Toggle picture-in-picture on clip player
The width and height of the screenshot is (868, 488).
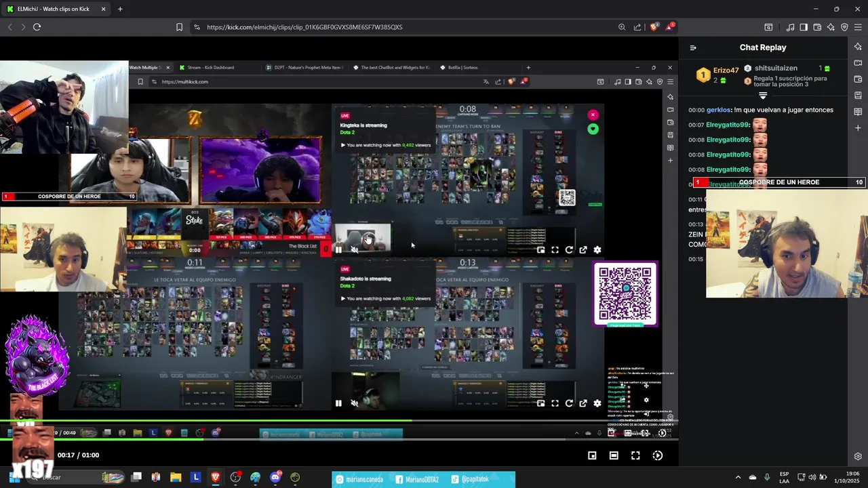pos(592,455)
